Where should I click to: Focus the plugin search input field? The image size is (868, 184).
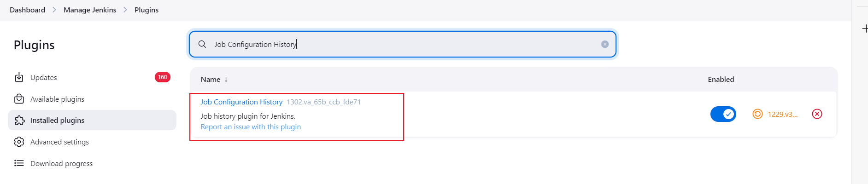pyautogui.click(x=401, y=44)
